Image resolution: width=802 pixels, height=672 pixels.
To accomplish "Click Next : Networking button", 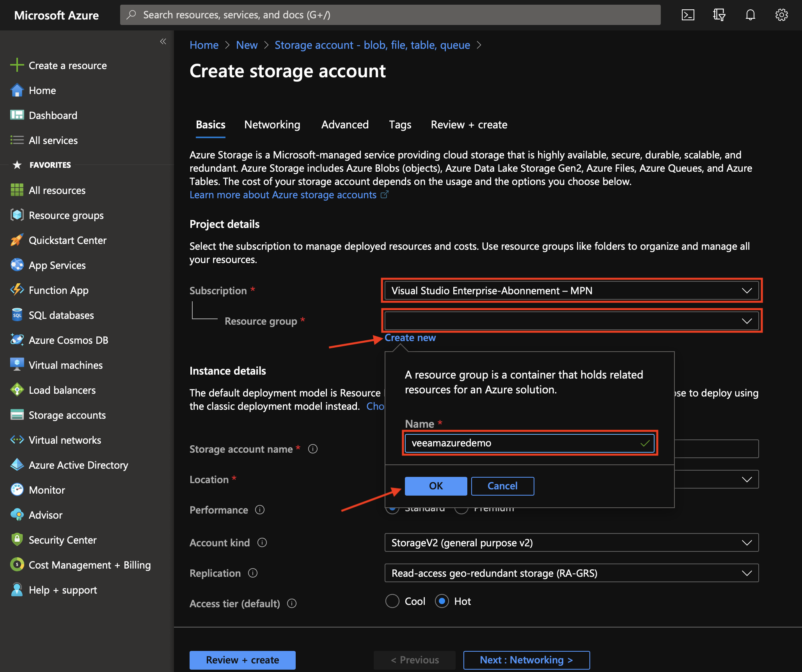I will tap(526, 660).
